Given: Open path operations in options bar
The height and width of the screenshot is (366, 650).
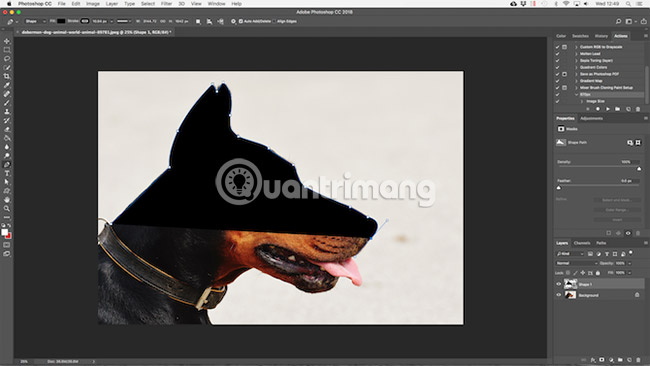Looking at the screenshot, I should click(198, 21).
